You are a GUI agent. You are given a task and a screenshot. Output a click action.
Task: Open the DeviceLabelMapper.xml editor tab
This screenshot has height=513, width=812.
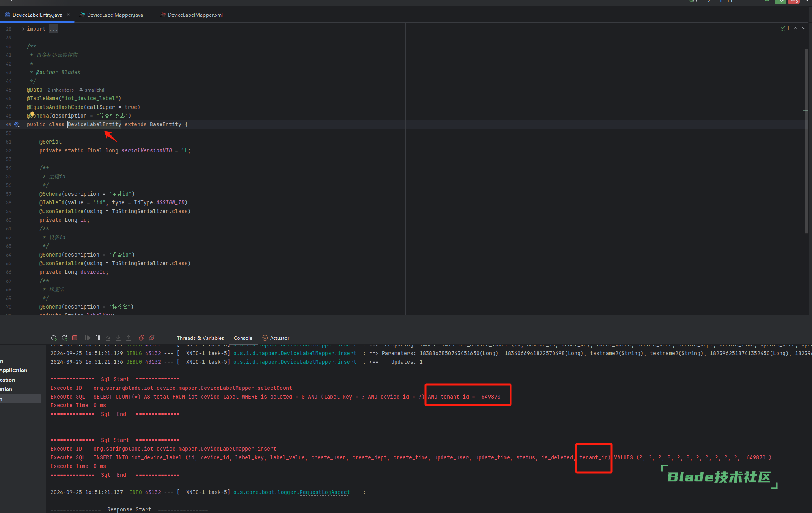point(192,15)
